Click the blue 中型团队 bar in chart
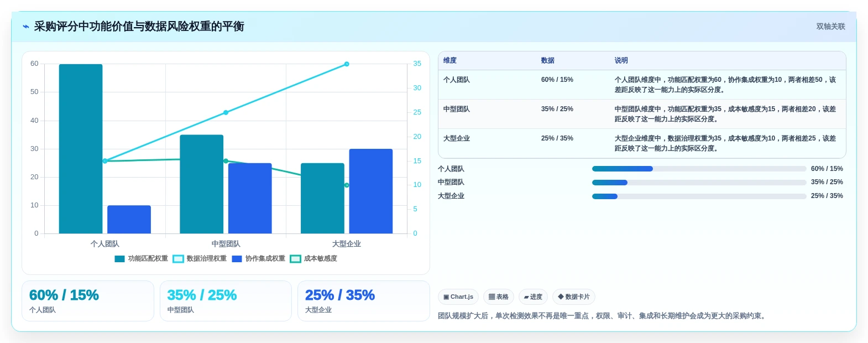The image size is (868, 343). tap(250, 198)
